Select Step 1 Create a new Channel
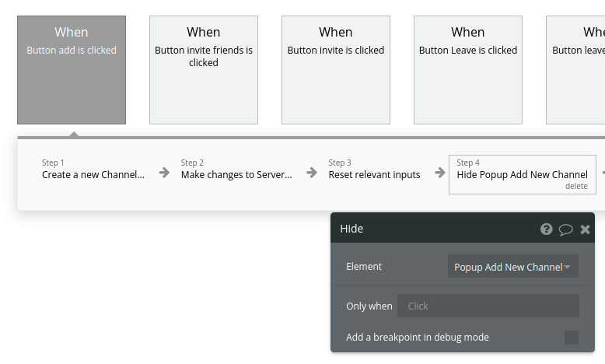605x364 pixels. point(93,170)
